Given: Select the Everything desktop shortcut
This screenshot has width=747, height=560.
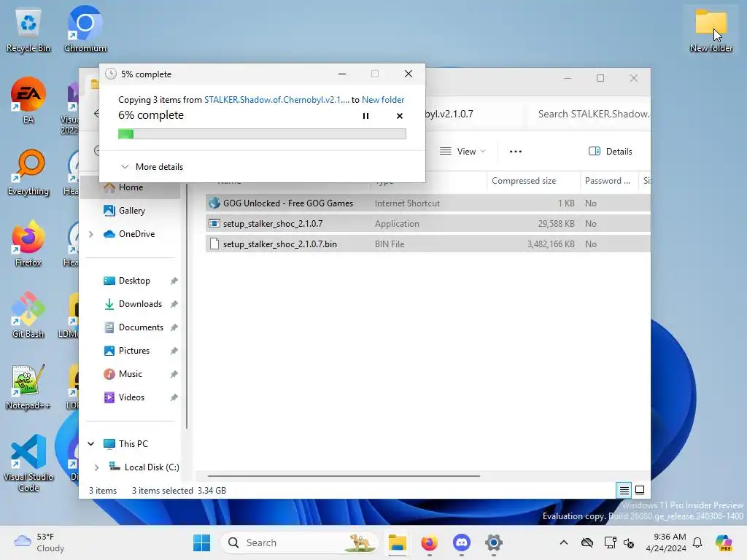Looking at the screenshot, I should 28,172.
